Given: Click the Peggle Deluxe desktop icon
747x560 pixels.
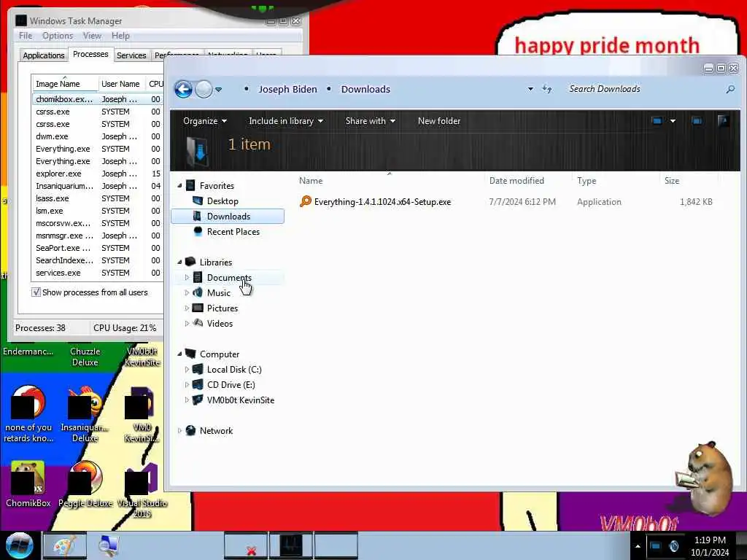Looking at the screenshot, I should 85,484.
